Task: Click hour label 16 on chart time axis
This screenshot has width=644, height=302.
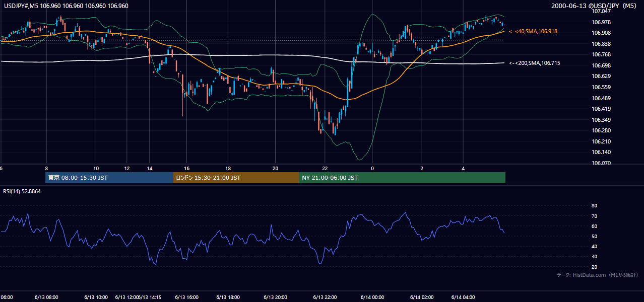Action: [x=186, y=168]
